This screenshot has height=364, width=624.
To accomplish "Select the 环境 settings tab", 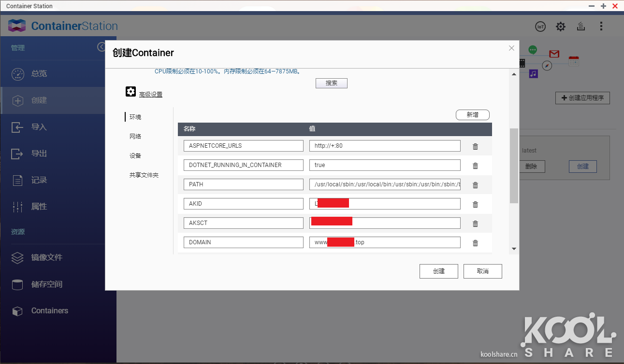I will coord(135,117).
